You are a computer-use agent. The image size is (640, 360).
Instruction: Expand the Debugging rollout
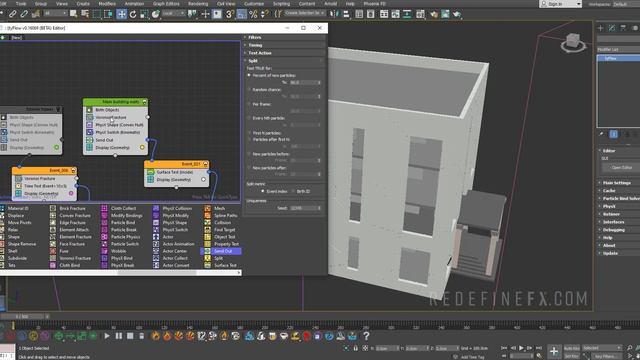click(x=619, y=230)
